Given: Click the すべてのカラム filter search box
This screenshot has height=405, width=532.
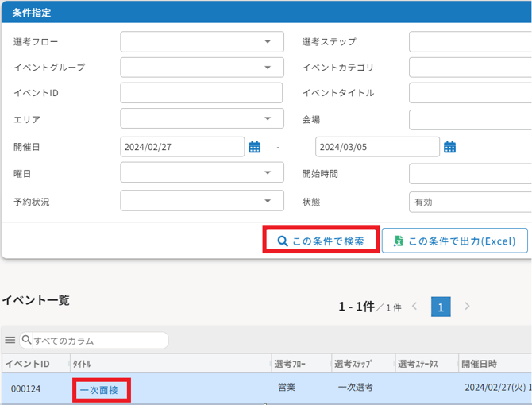Looking at the screenshot, I should 98,341.
